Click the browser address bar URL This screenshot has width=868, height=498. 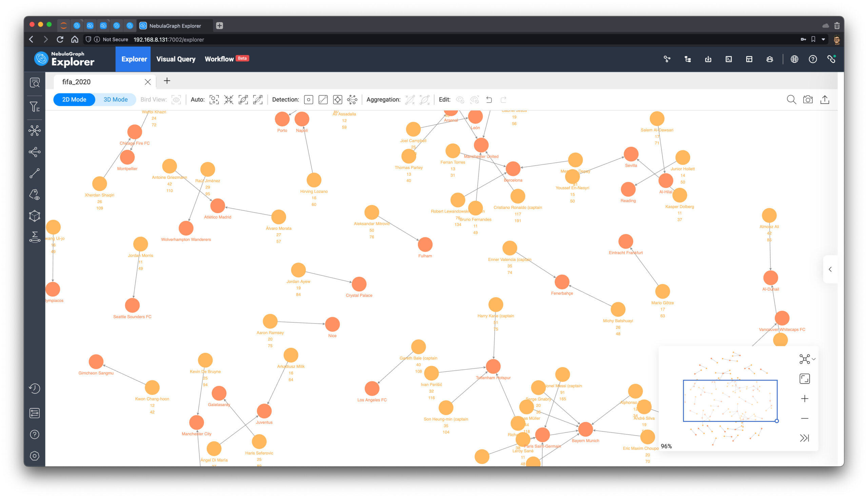pyautogui.click(x=169, y=40)
